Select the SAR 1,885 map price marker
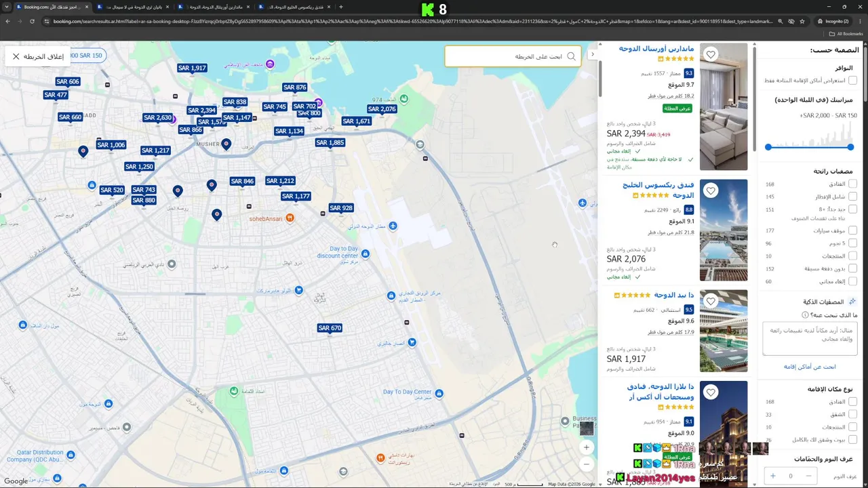The image size is (868, 488). 330,143
